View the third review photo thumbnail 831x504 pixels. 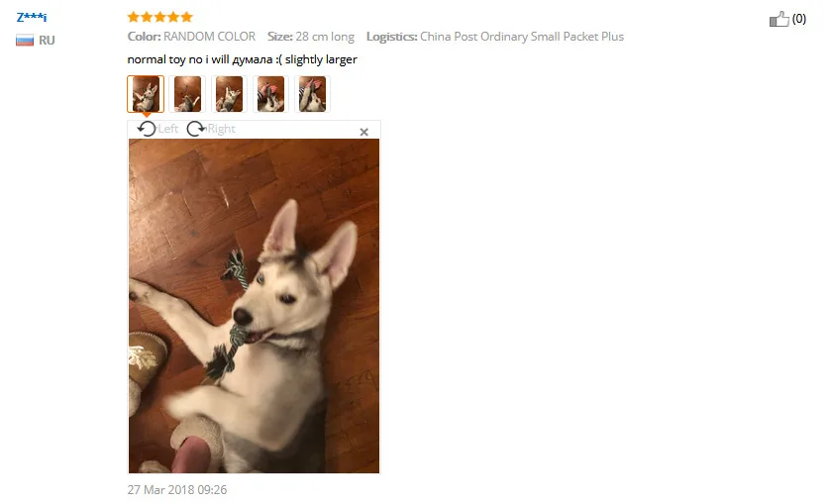[x=229, y=94]
